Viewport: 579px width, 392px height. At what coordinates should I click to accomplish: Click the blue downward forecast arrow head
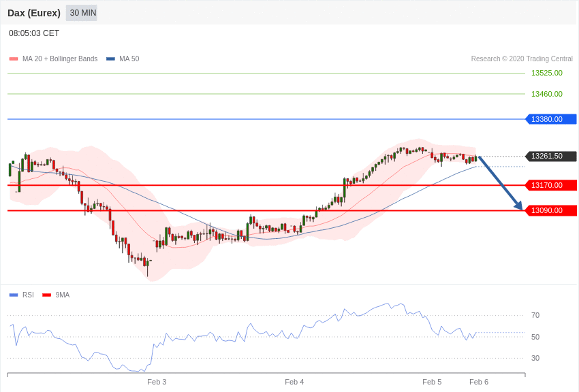tap(519, 206)
